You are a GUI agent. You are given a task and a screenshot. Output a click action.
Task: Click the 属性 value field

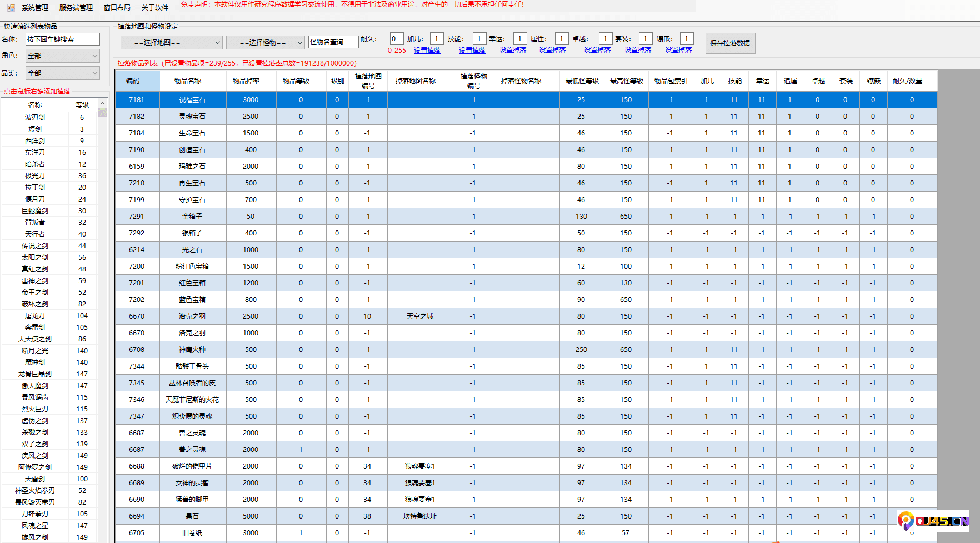(x=562, y=39)
